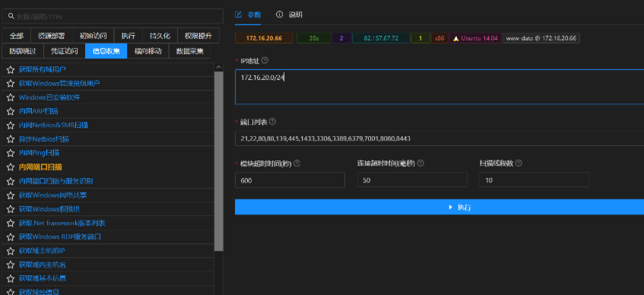Click the module list scrollbar thumb
Image resolution: width=644 pixels, height=295 pixels.
(219, 161)
